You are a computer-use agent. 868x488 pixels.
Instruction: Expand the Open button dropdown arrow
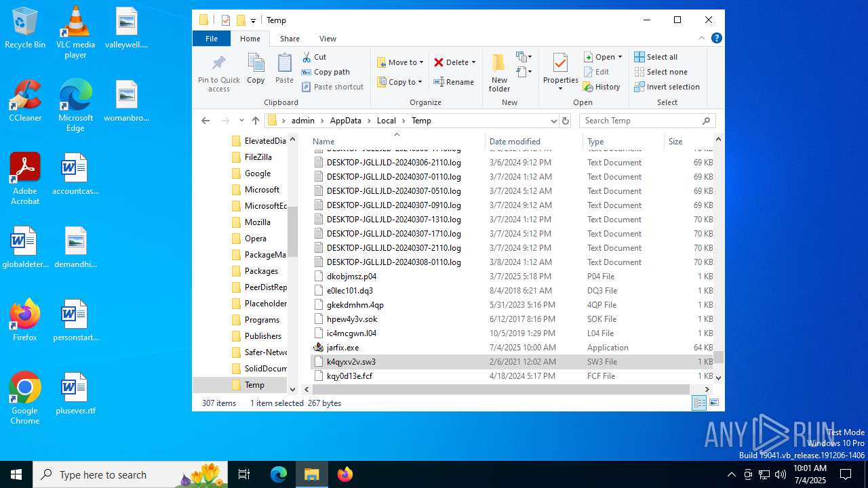pos(620,57)
